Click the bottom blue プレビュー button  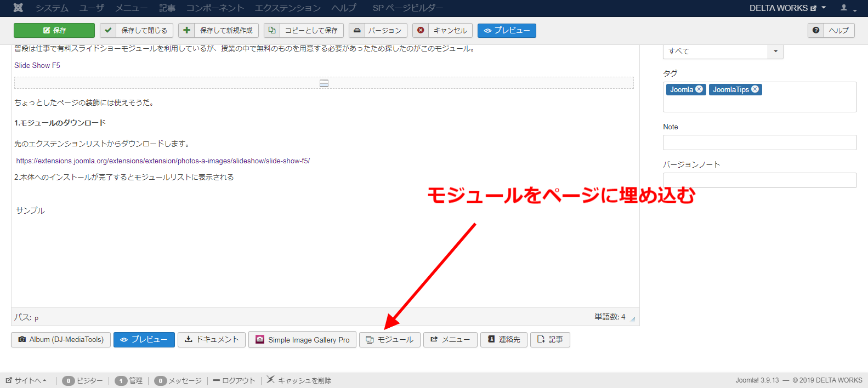144,340
